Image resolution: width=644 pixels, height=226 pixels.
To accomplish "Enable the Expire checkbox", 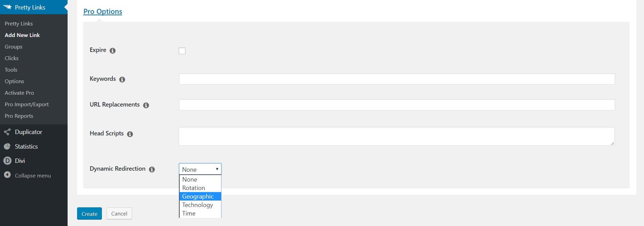I will click(x=182, y=51).
